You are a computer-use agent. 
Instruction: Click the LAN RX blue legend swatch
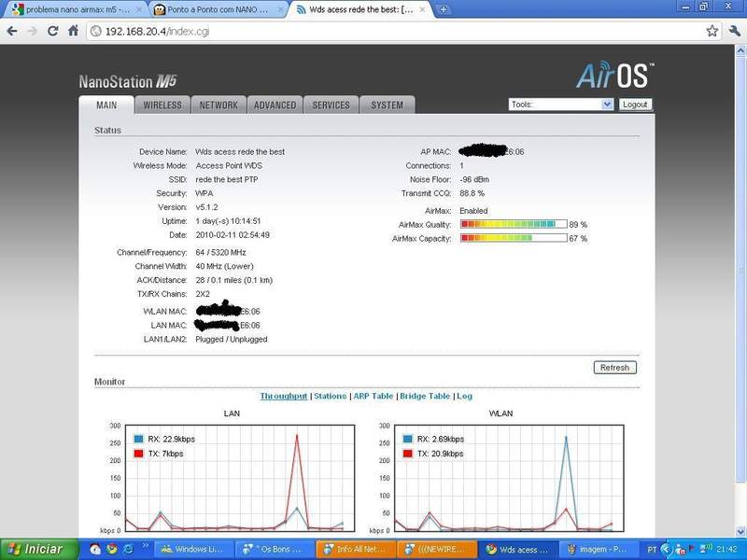[x=138, y=439]
